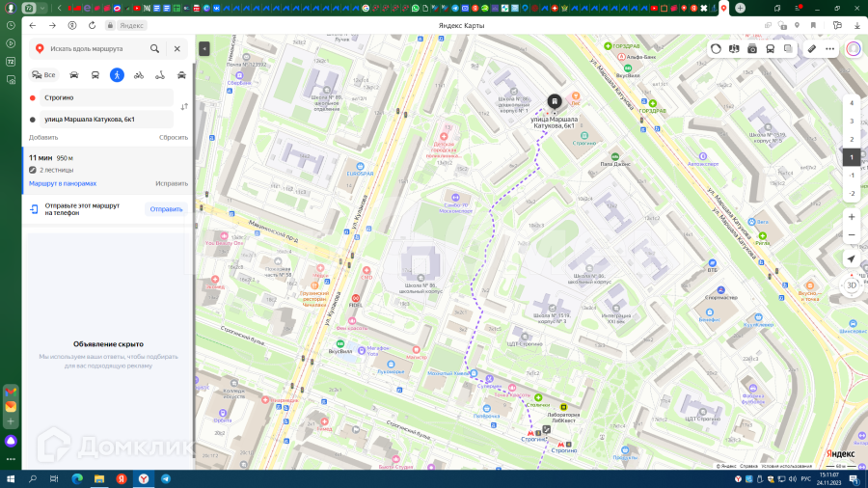Viewport: 868px width, 488px height.
Task: Open the user profile avatar
Action: (854, 48)
